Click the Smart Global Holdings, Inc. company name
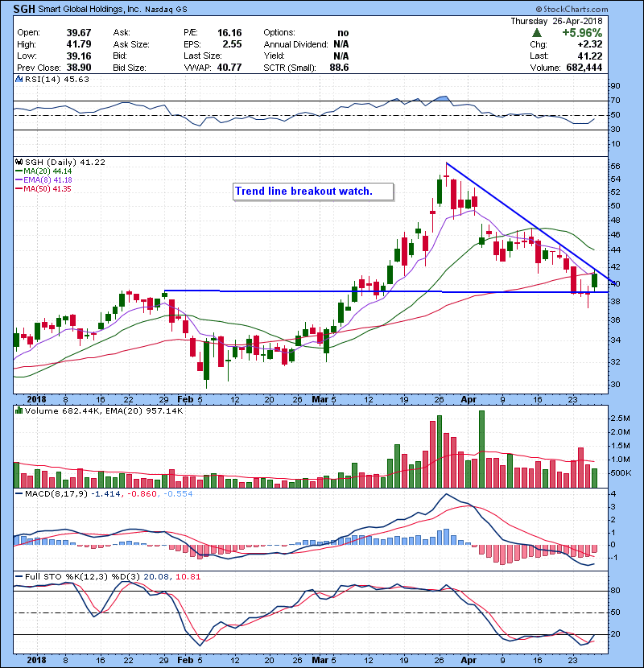This screenshot has height=668, width=644. [x=89, y=9]
